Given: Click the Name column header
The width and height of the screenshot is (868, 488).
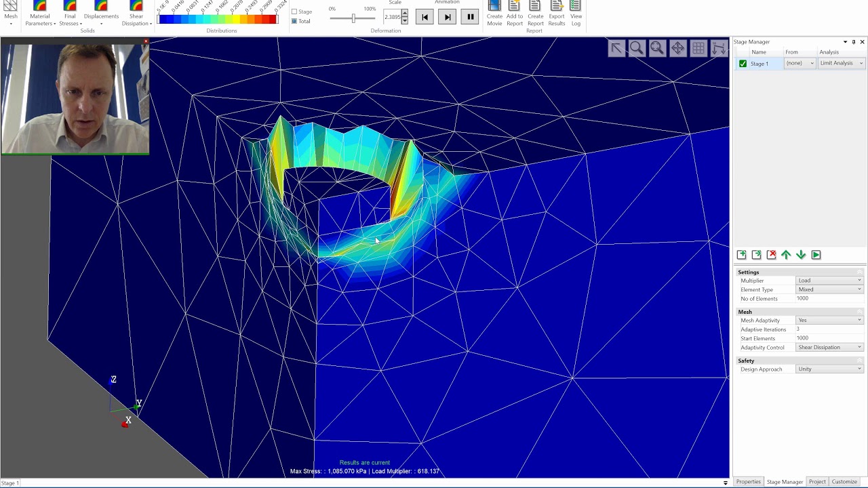Looking at the screenshot, I should (759, 52).
